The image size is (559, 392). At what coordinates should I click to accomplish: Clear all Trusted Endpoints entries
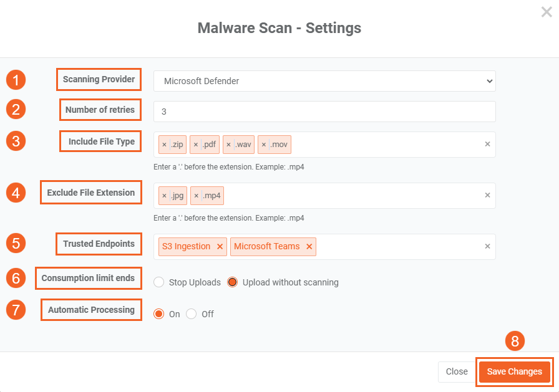pos(487,247)
